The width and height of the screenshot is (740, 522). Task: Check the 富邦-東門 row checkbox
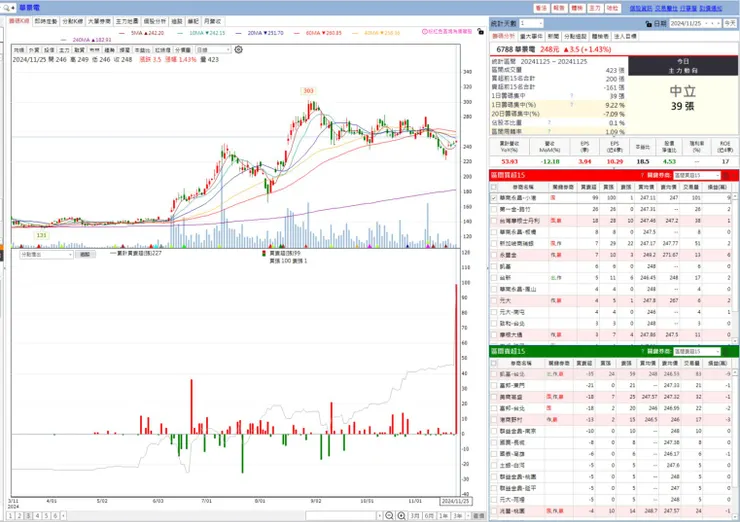[x=494, y=386]
